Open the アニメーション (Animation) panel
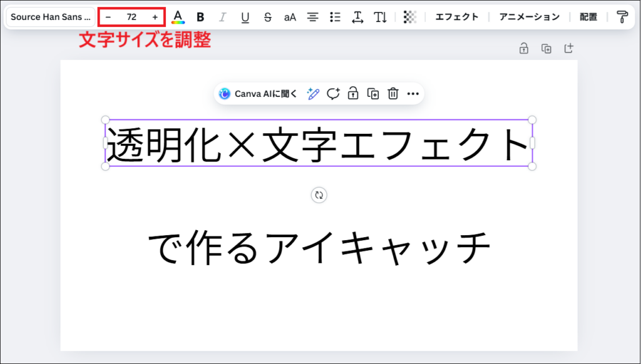The width and height of the screenshot is (641, 364). coord(529,17)
